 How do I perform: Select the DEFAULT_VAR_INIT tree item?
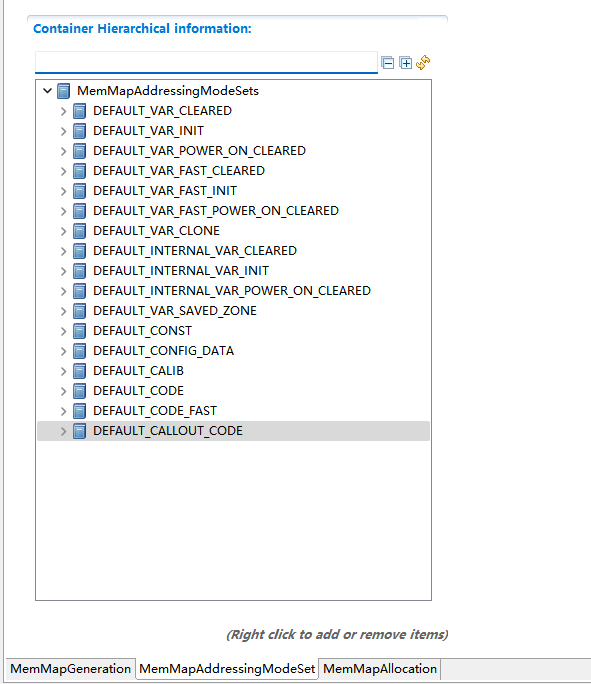tap(148, 131)
